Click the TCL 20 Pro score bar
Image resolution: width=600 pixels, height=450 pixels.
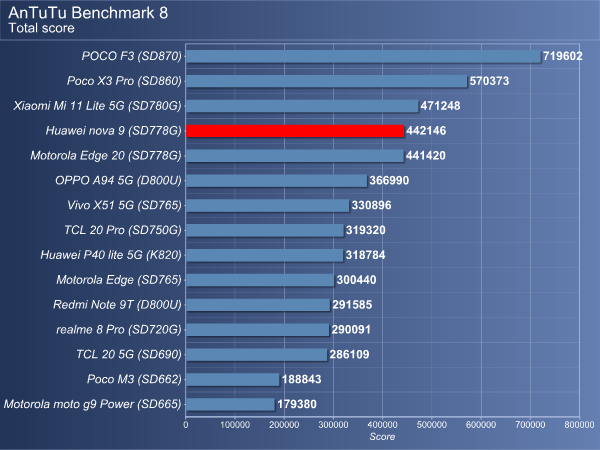[x=265, y=230]
